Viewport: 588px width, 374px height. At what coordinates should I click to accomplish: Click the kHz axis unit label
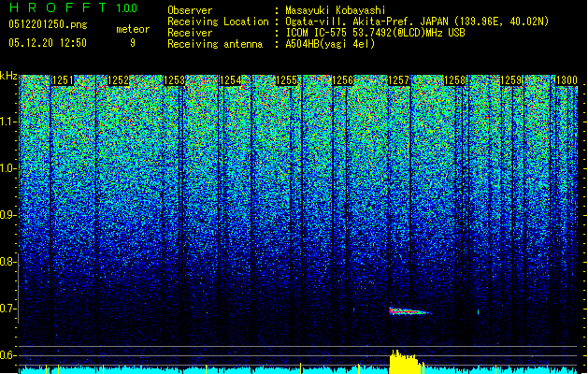pyautogui.click(x=8, y=76)
